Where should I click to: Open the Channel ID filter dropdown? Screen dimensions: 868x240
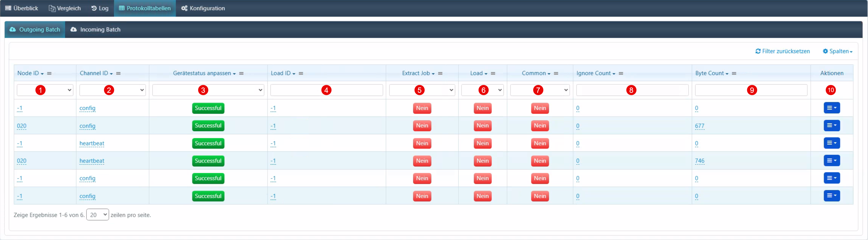click(x=112, y=90)
